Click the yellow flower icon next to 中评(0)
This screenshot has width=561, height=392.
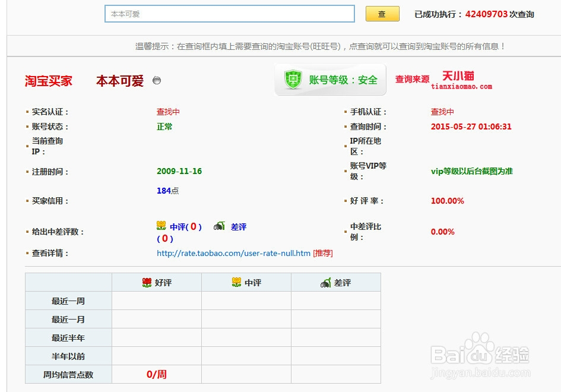161,226
